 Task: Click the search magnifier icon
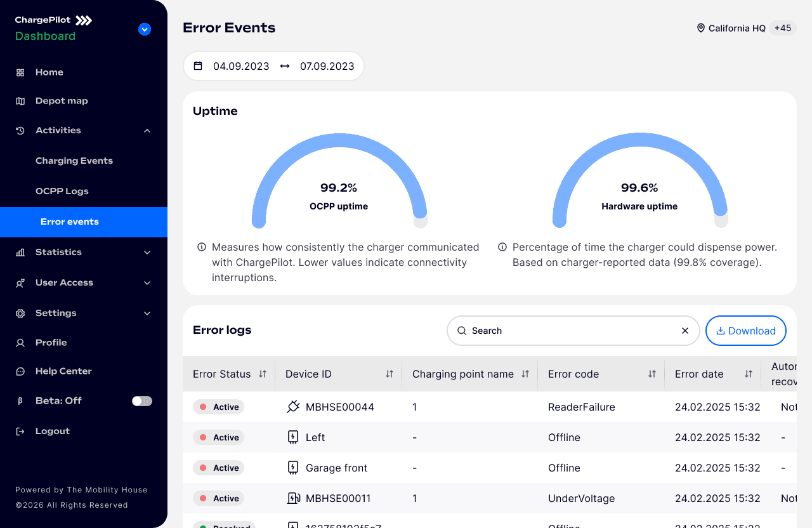point(462,331)
